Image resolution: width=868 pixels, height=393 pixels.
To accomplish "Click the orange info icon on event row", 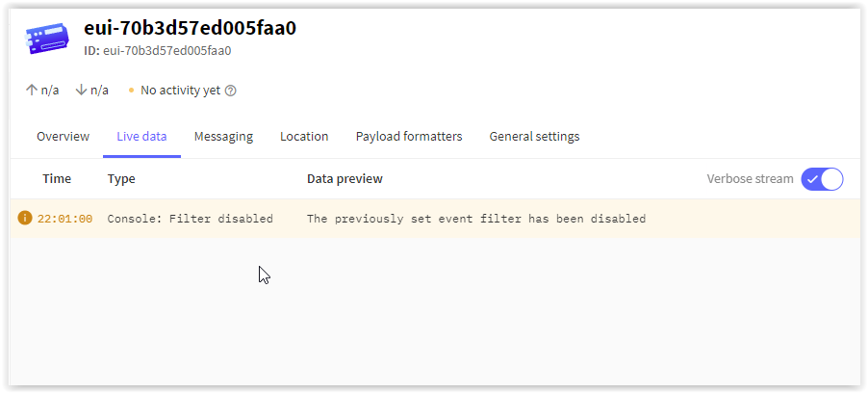I will pos(24,218).
